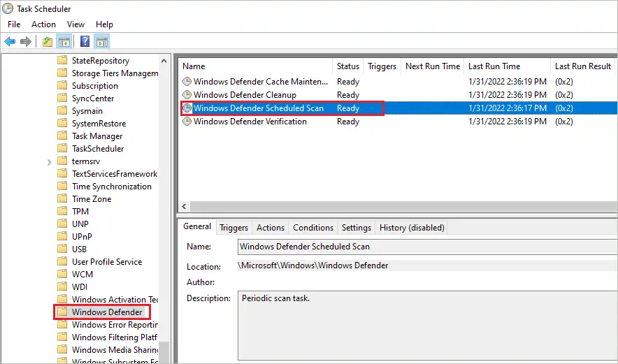Switch to the Settings tab
The image size is (618, 364).
[x=357, y=228]
